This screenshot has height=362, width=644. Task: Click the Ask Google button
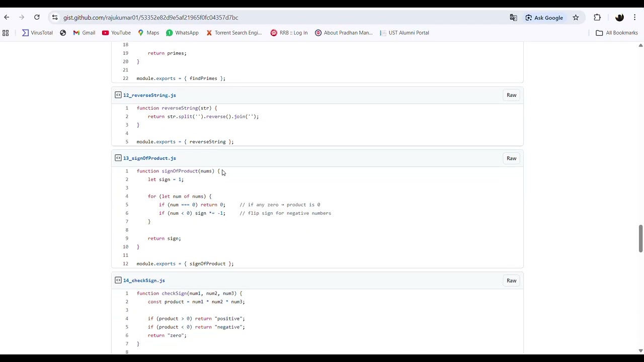click(x=544, y=18)
